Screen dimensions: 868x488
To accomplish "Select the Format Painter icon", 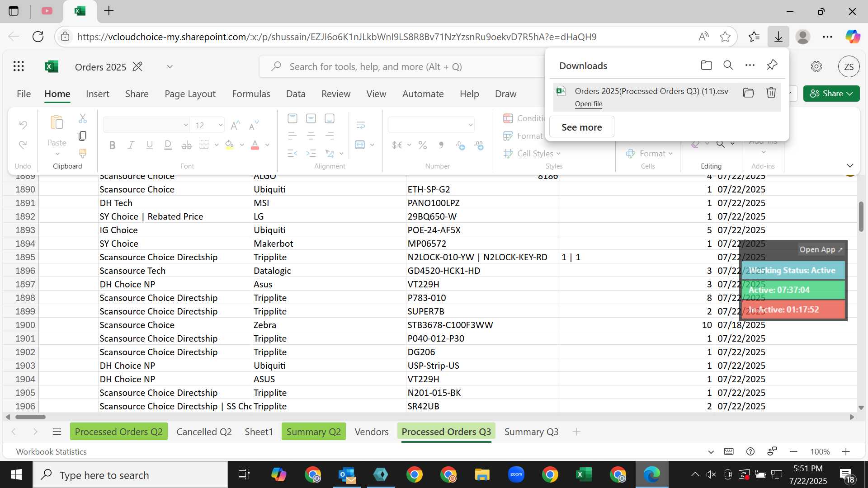I will coord(83,153).
